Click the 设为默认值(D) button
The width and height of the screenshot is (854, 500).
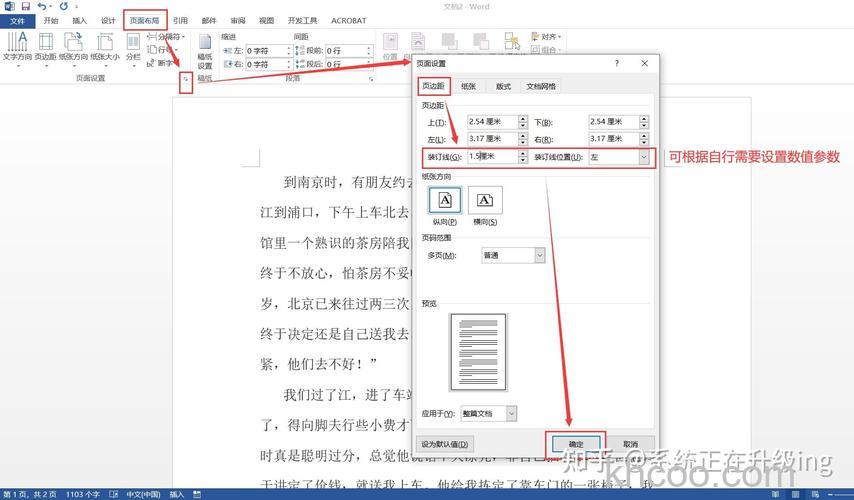pyautogui.click(x=444, y=444)
